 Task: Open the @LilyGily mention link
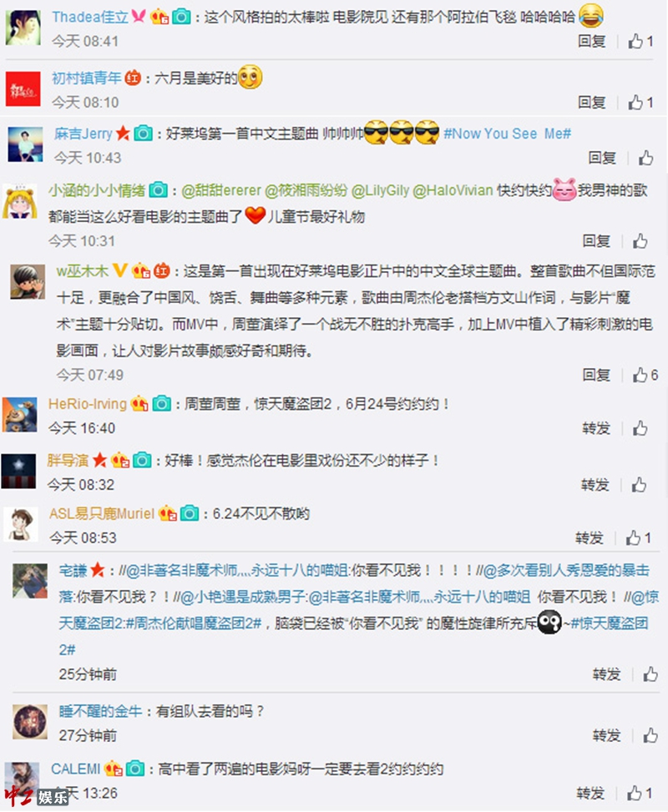381,190
